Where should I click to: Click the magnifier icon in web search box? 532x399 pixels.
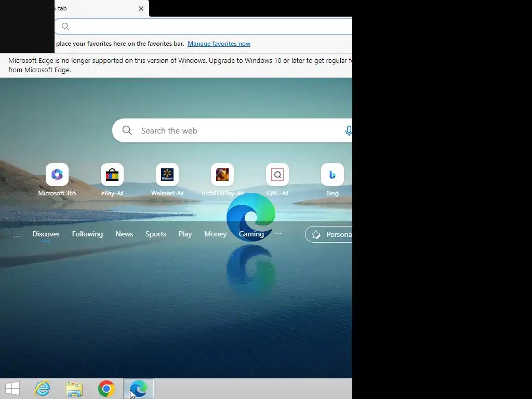coord(127,130)
